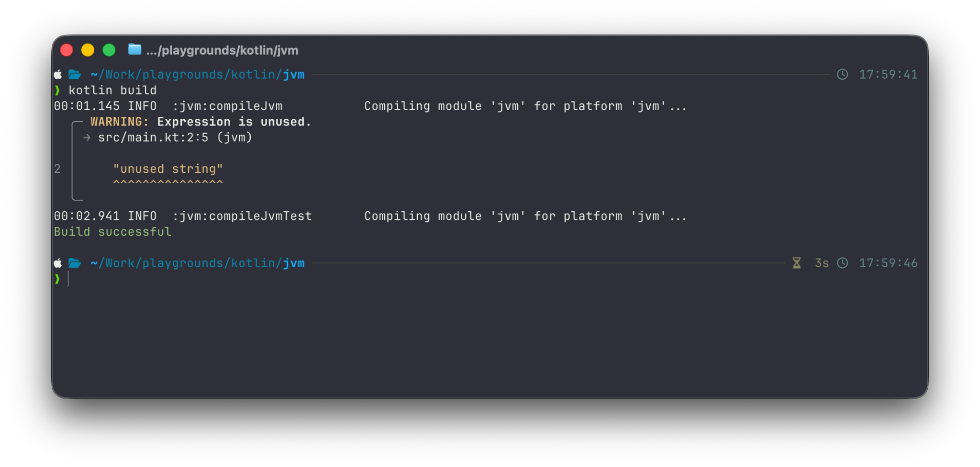Click the src/main.kt:2:5 file location link

point(153,138)
